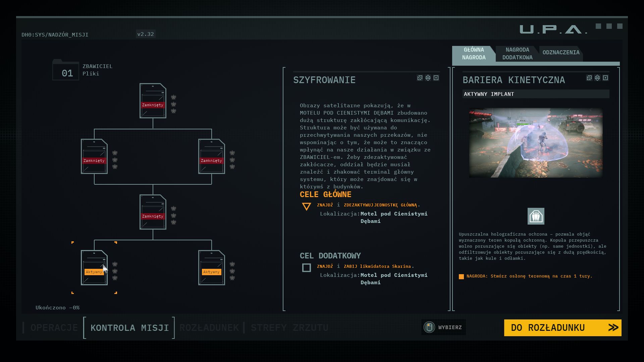644x362 pixels.
Task: Switch to the Nagroda Dodatkowa tab
Action: click(x=517, y=54)
